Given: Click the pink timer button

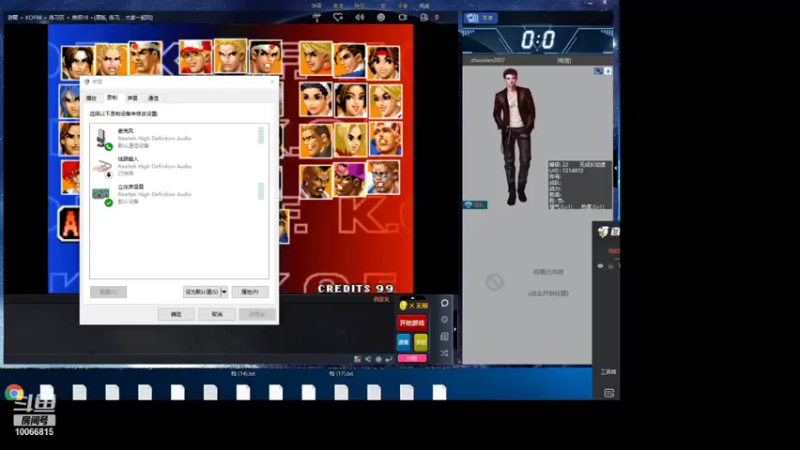Looking at the screenshot, I should [x=412, y=358].
